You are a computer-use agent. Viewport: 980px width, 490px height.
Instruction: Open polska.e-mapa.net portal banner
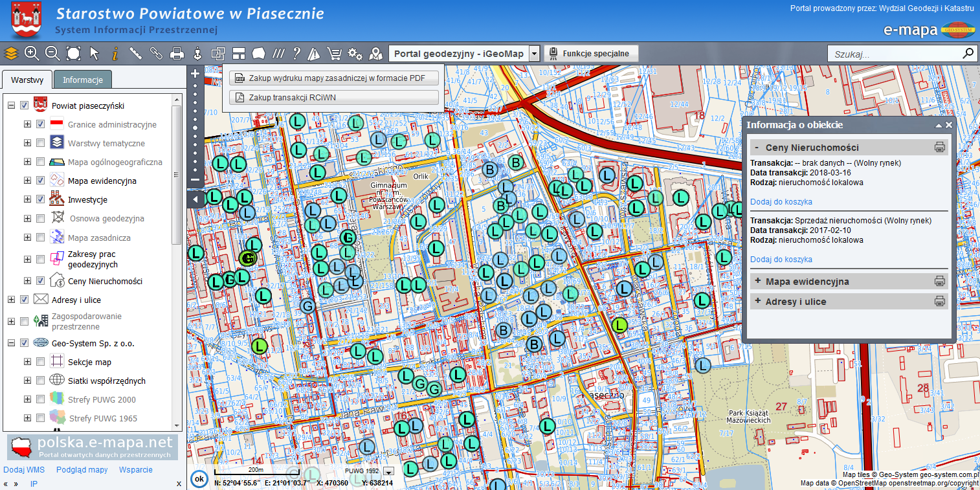tap(93, 447)
